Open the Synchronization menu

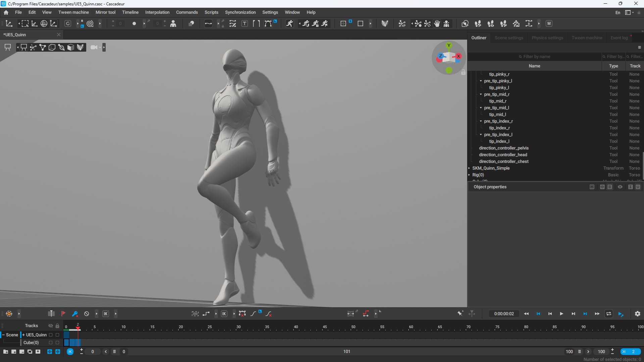[x=240, y=12]
